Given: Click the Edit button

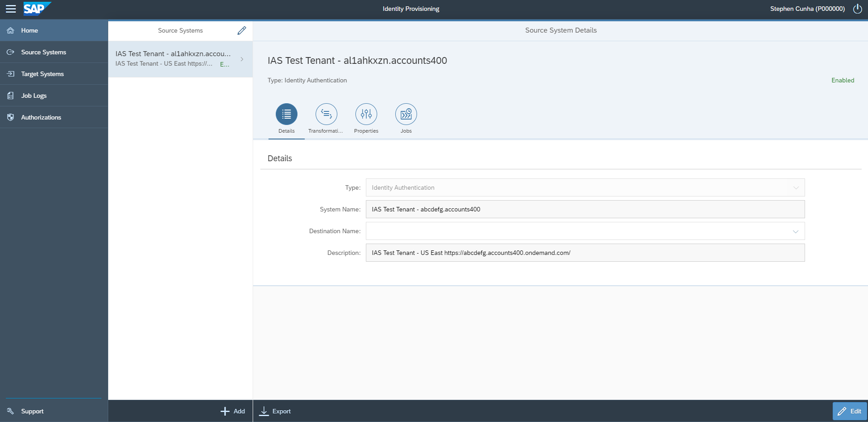Looking at the screenshot, I should (x=849, y=411).
